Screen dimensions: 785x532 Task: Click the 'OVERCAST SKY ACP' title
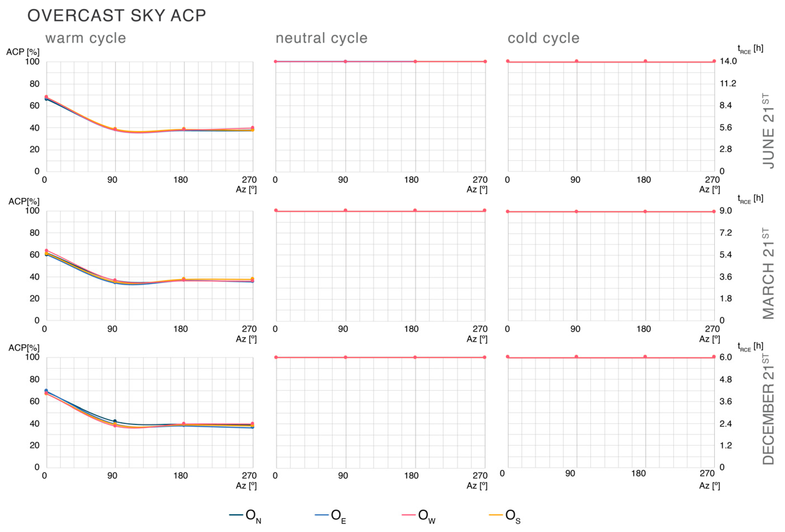coord(117,16)
